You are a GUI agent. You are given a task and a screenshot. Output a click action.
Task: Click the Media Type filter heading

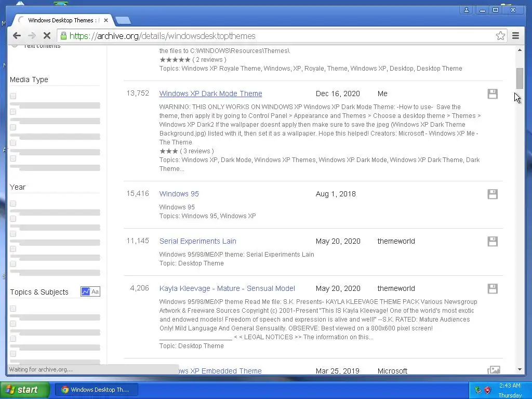tap(29, 79)
